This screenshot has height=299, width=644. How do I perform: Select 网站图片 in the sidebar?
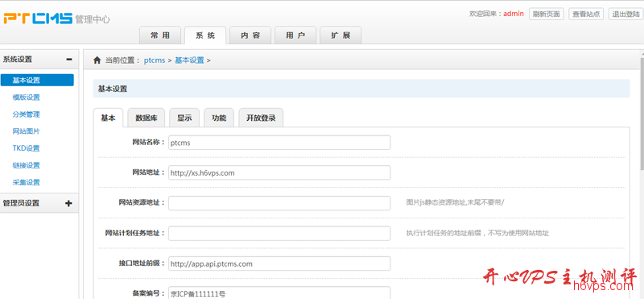tap(27, 131)
